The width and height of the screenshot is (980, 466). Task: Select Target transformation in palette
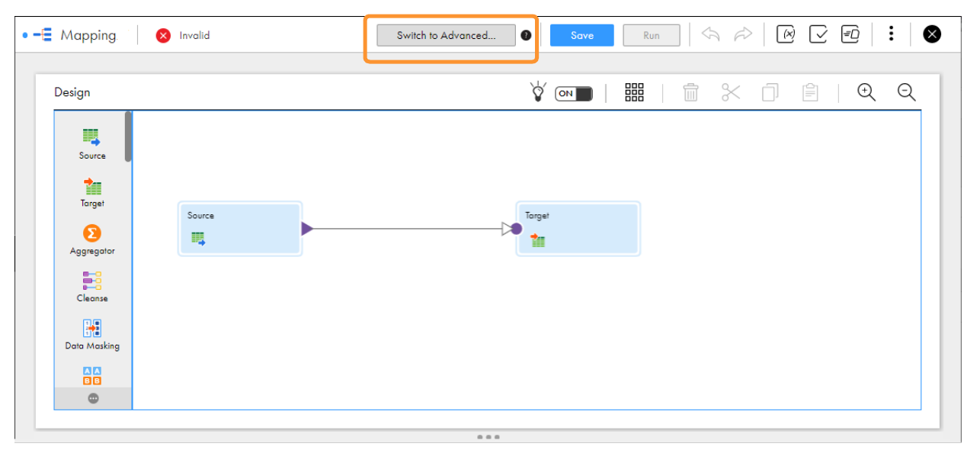pyautogui.click(x=92, y=192)
